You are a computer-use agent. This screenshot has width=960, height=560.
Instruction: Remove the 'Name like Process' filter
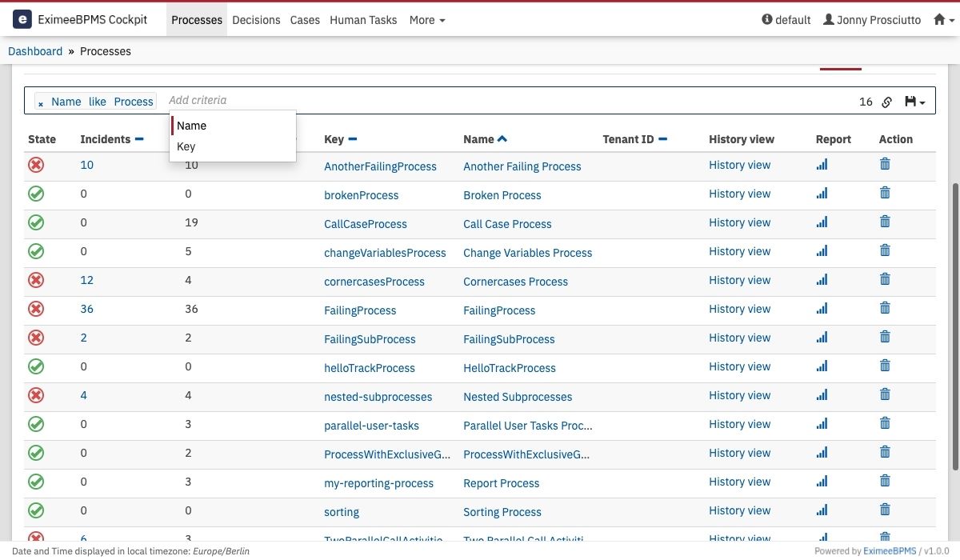41,103
